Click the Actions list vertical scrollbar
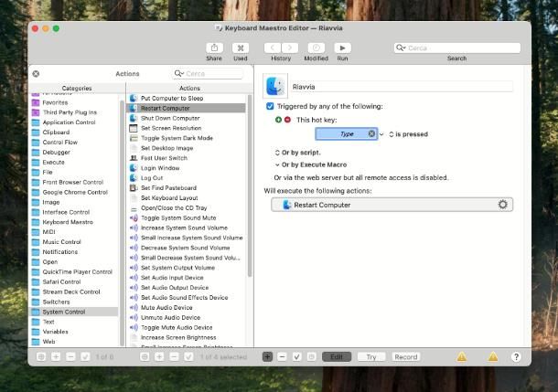Screen dimensions: 558x392 [x=250, y=185]
